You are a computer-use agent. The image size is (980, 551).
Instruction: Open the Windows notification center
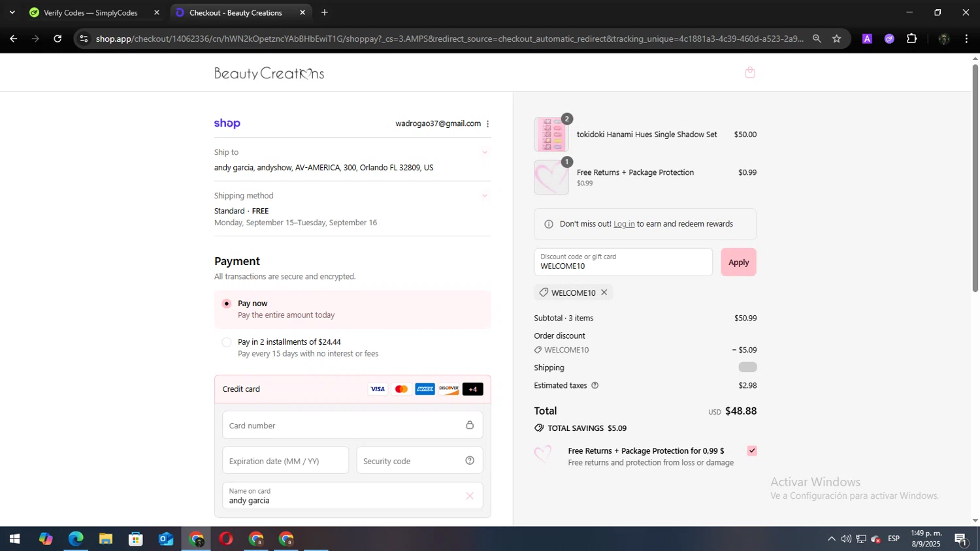pos(961,539)
